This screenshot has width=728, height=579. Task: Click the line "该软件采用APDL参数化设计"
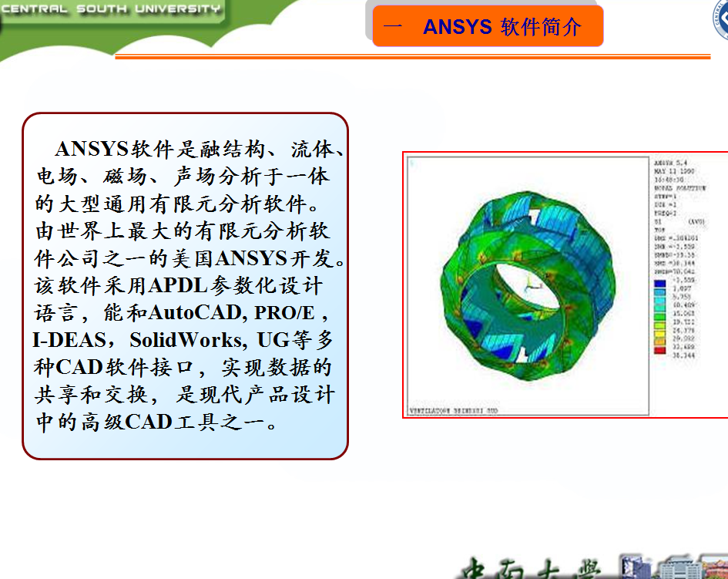[x=178, y=285]
